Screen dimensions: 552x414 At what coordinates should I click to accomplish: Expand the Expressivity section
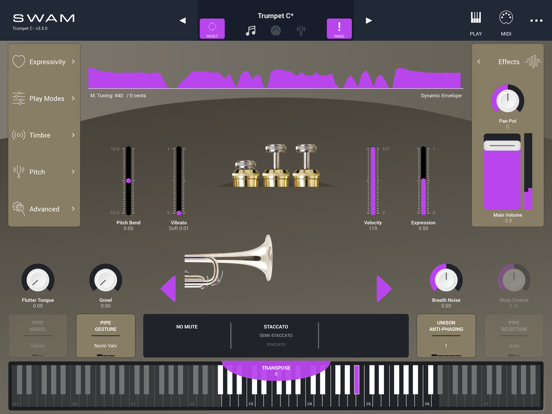click(44, 62)
